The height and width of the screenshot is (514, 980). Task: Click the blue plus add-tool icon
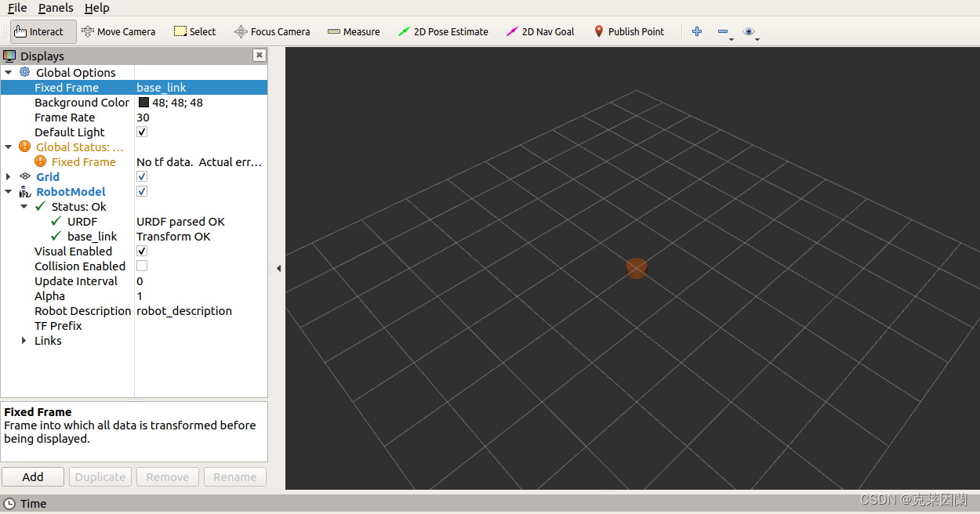pos(696,31)
